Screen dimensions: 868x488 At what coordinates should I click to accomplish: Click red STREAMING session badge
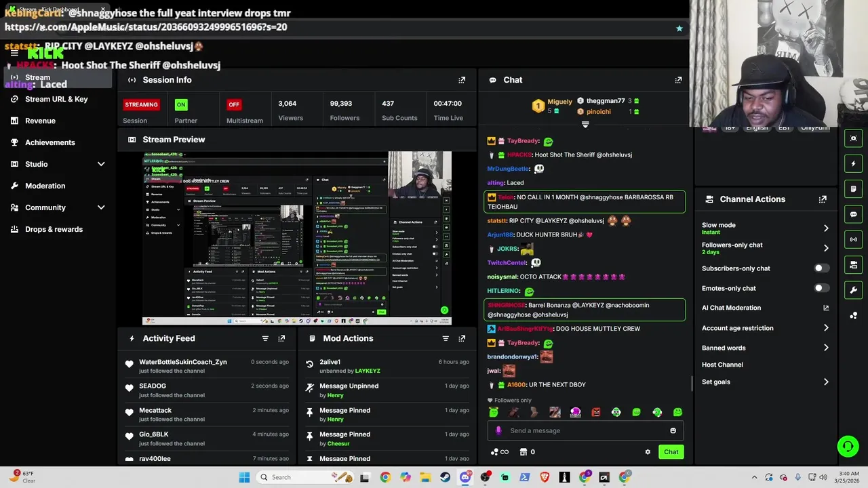click(x=141, y=104)
